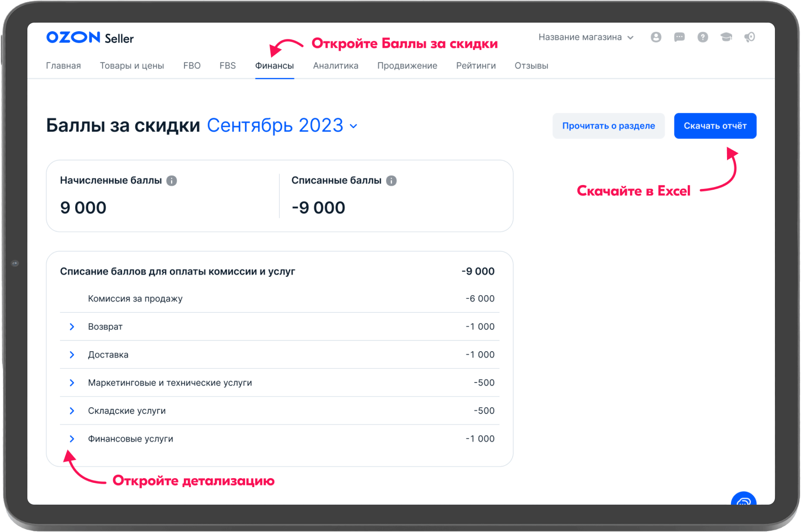
Task: Click the Списание баллов для оплаты heading
Action: [x=177, y=272]
